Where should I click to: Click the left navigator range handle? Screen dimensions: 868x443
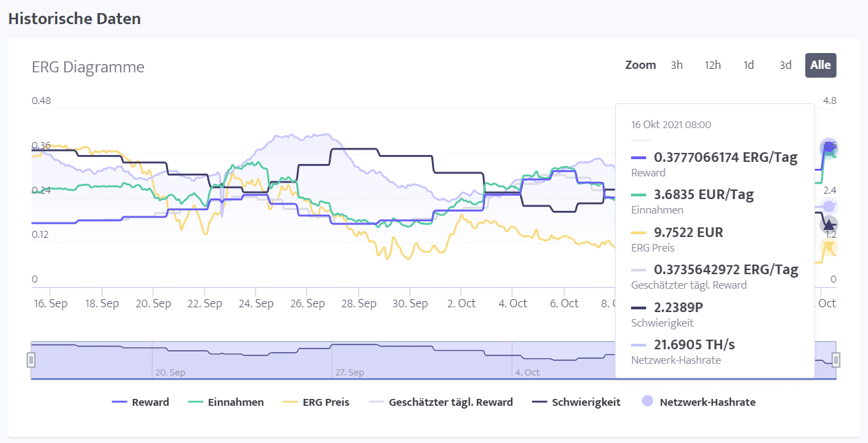click(x=30, y=360)
